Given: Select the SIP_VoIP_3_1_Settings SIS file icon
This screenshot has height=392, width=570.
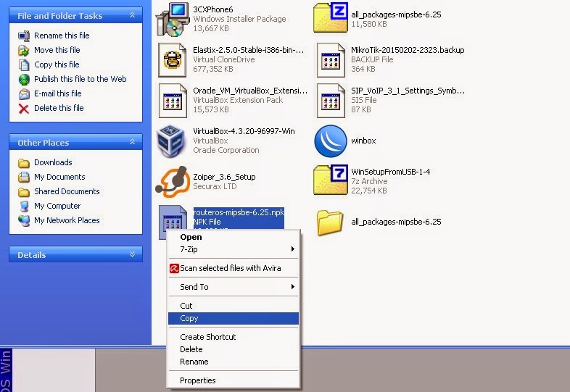Looking at the screenshot, I should click(331, 101).
